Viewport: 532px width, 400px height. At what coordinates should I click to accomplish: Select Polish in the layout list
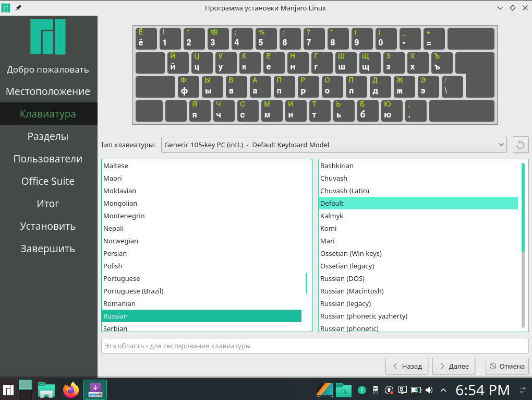point(201,266)
